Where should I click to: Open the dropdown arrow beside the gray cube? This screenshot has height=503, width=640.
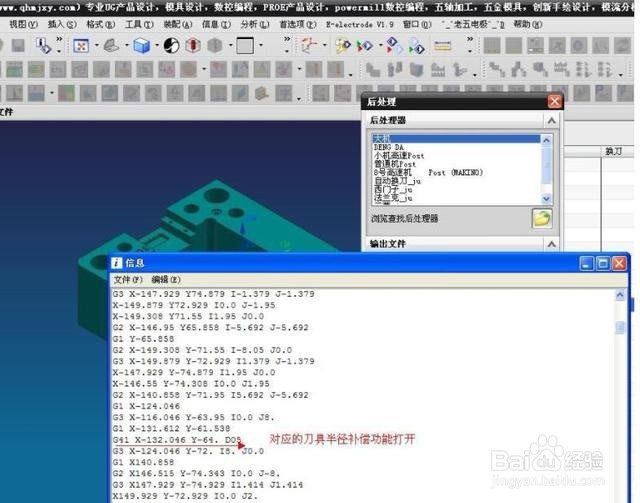click(231, 45)
